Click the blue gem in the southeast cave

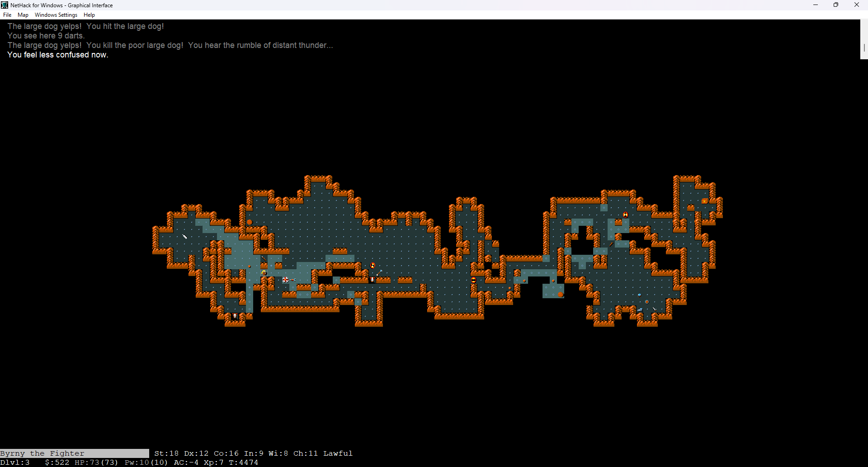click(x=640, y=295)
